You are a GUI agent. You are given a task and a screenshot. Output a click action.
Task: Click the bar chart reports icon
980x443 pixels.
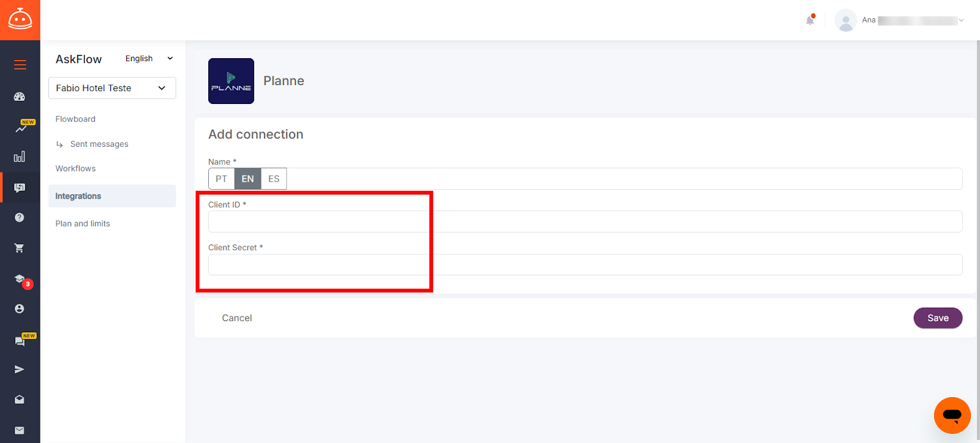20,157
